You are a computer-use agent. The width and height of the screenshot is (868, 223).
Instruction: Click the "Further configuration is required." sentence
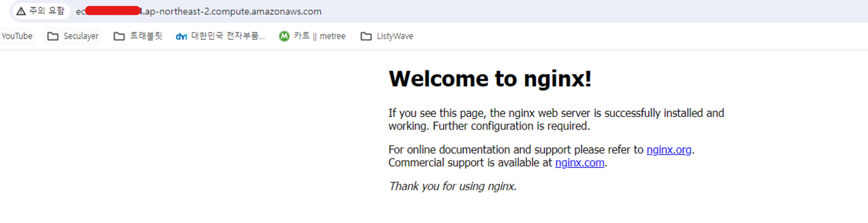(511, 126)
